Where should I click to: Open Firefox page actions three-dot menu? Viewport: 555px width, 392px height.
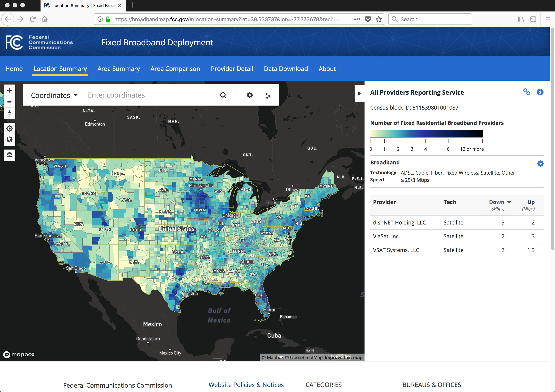click(x=357, y=19)
